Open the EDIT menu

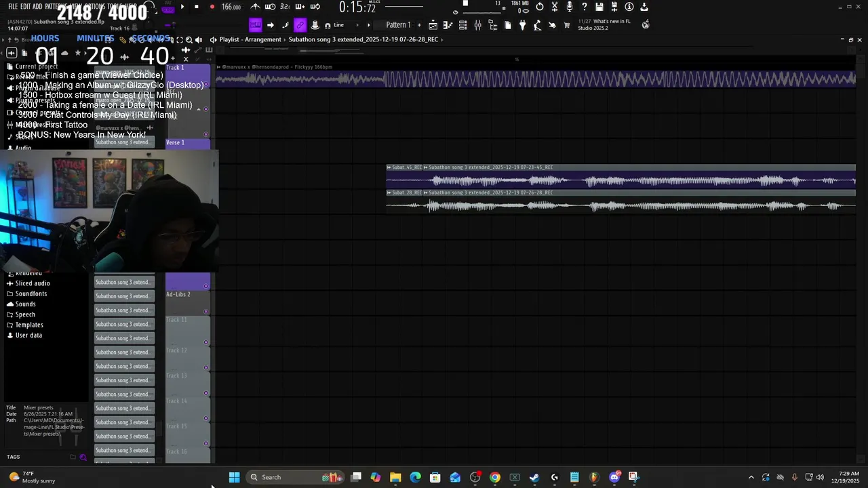pyautogui.click(x=26, y=6)
